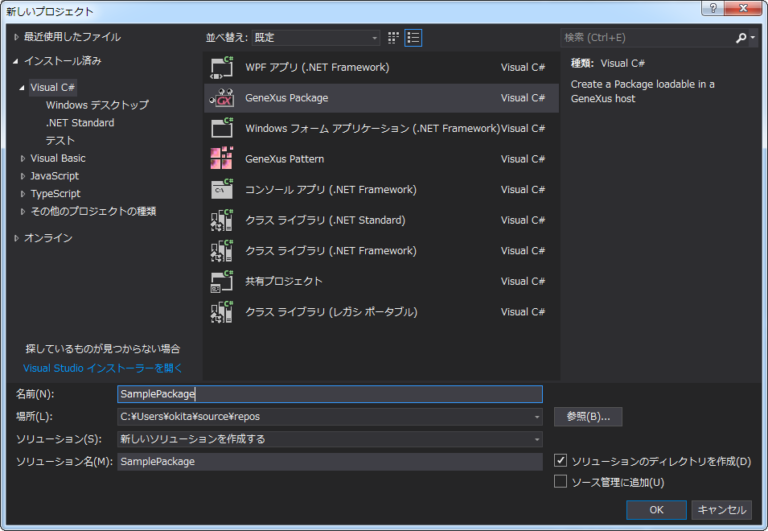Select the GeneXus Package template icon
This screenshot has height=531, width=768.
coord(221,98)
